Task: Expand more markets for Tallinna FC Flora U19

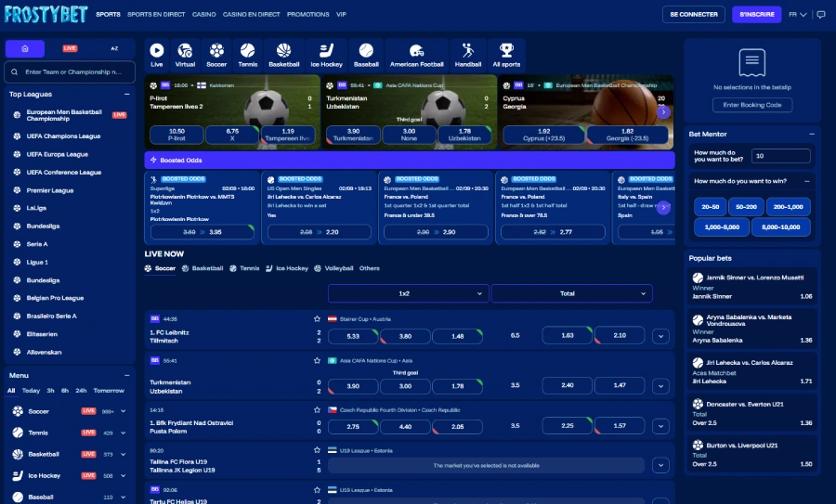Action: (x=660, y=465)
